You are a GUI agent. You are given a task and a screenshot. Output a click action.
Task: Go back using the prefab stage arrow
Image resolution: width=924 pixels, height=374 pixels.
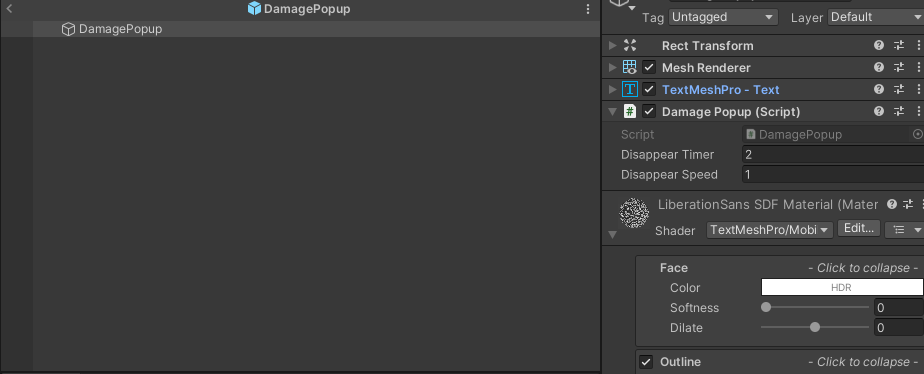tap(9, 9)
